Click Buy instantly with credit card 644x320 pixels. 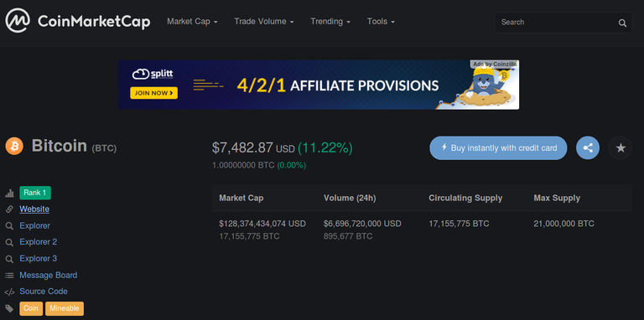click(x=498, y=147)
